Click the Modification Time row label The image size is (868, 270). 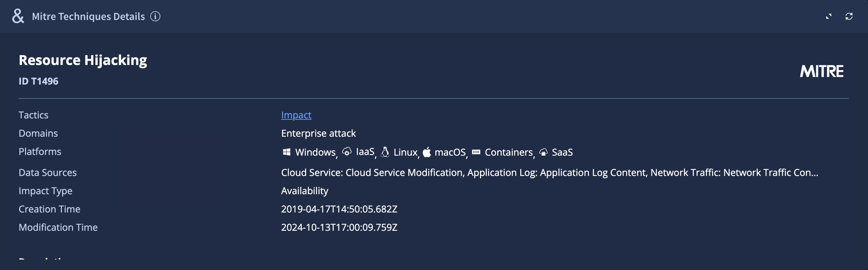tap(58, 227)
